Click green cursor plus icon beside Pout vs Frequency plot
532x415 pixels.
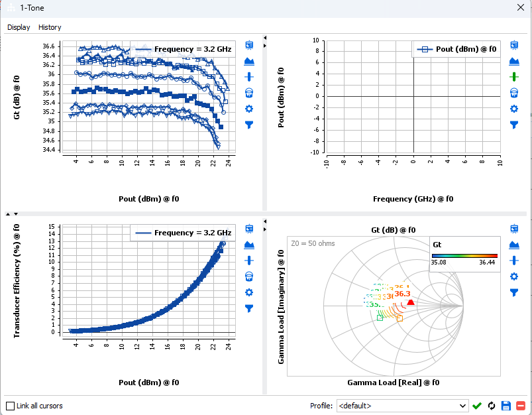(x=514, y=77)
